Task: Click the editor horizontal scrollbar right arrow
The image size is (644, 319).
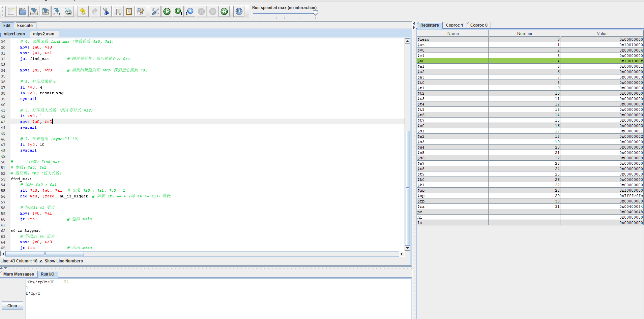Action: (402, 254)
